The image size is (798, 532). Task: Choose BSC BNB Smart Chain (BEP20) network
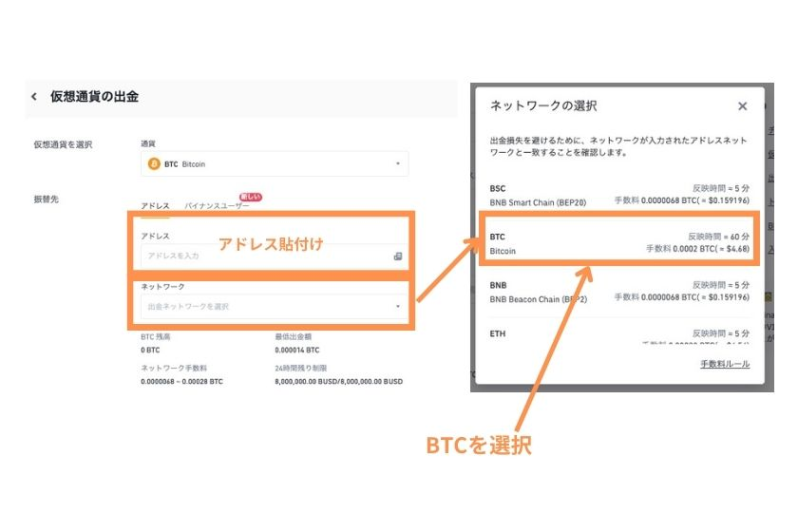pyautogui.click(x=619, y=195)
